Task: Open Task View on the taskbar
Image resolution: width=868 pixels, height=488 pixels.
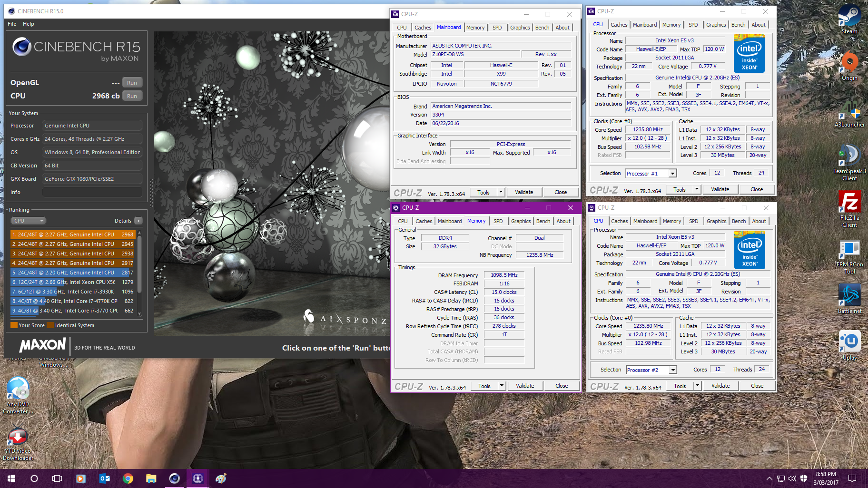Action: click(x=57, y=478)
